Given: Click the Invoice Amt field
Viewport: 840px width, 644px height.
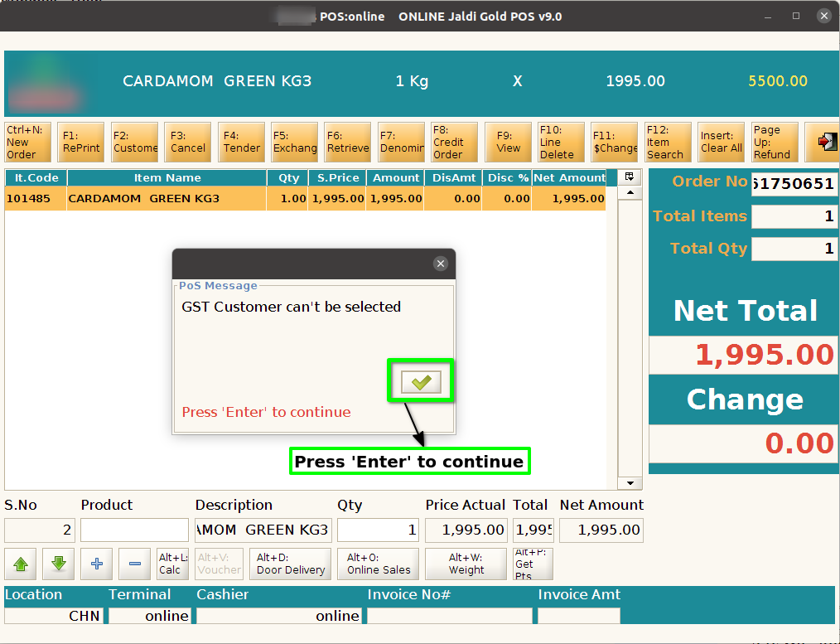Looking at the screenshot, I should (x=579, y=616).
